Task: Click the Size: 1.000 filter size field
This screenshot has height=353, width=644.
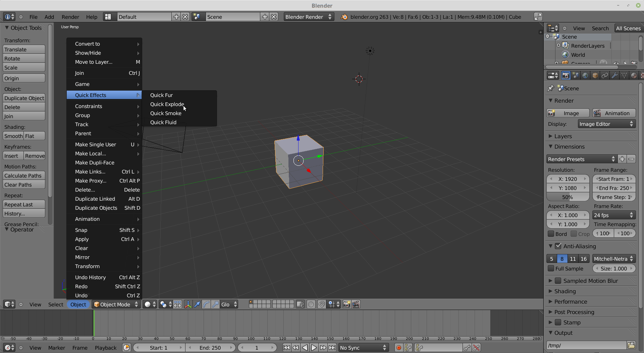Action: pos(614,268)
